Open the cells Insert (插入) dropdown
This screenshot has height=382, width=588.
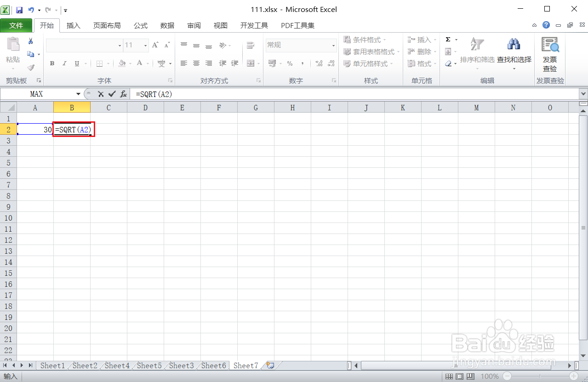tap(422, 40)
